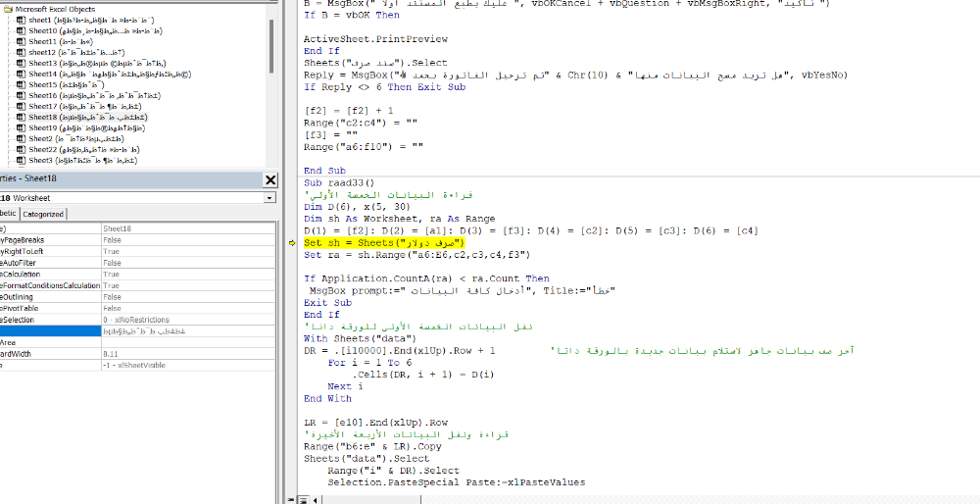Image resolution: width=980 pixels, height=504 pixels.
Task: Open the Sheet18 Worksheet object dropdown
Action: 269,198
